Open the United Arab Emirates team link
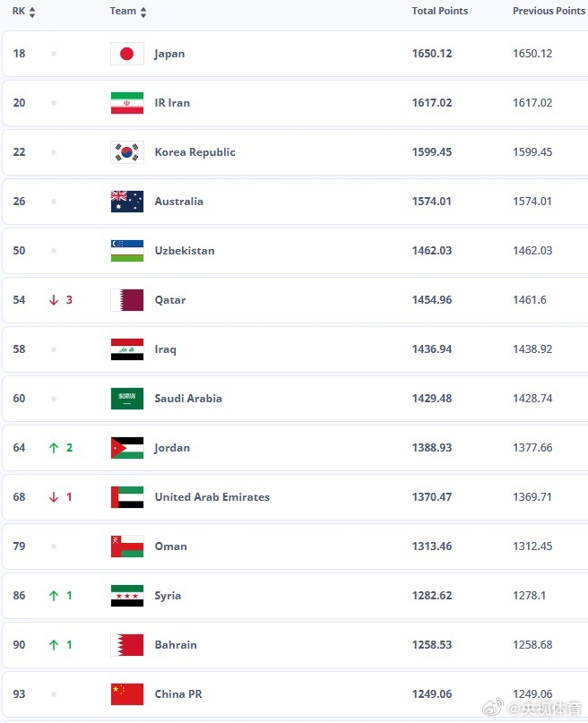Image resolution: width=588 pixels, height=723 pixels. 212,497
